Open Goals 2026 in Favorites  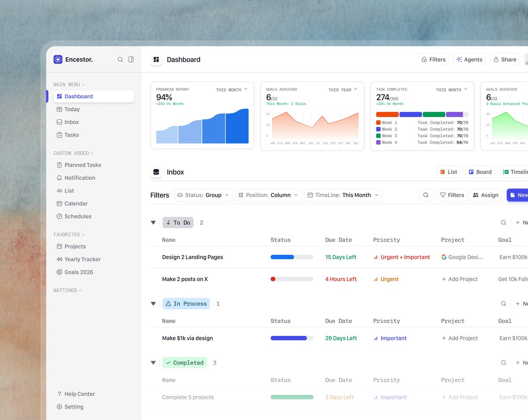75,272
